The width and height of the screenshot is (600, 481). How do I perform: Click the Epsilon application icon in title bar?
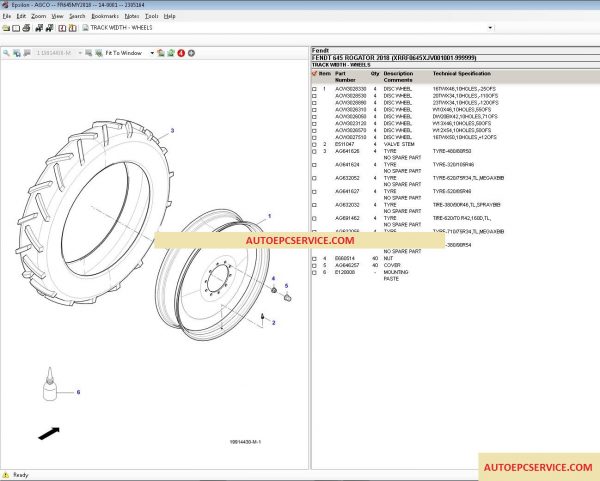[5, 5]
